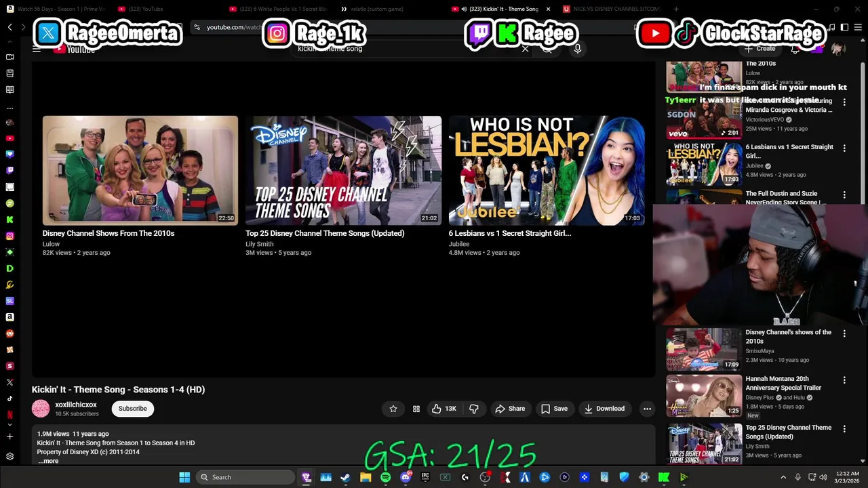This screenshot has height=488, width=868.
Task: Open File Explorer from the taskbar
Action: (x=366, y=477)
